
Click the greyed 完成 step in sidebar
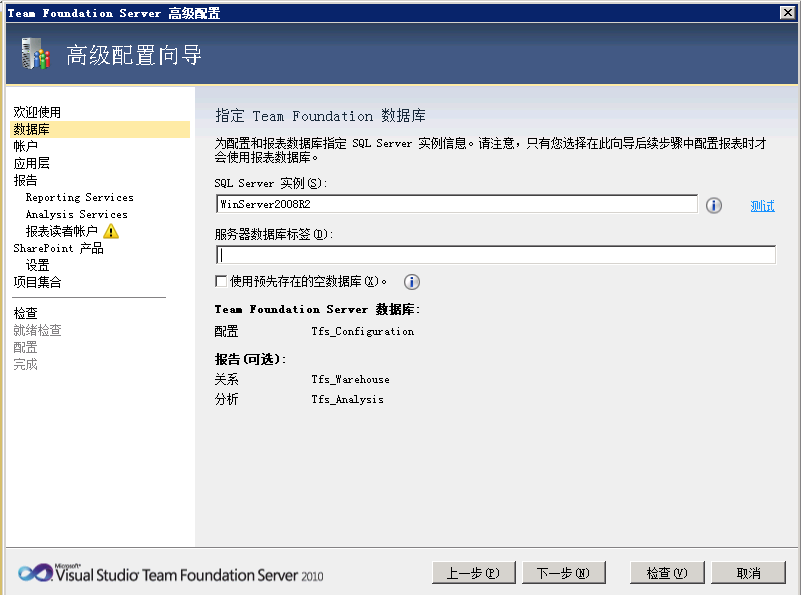[25, 364]
